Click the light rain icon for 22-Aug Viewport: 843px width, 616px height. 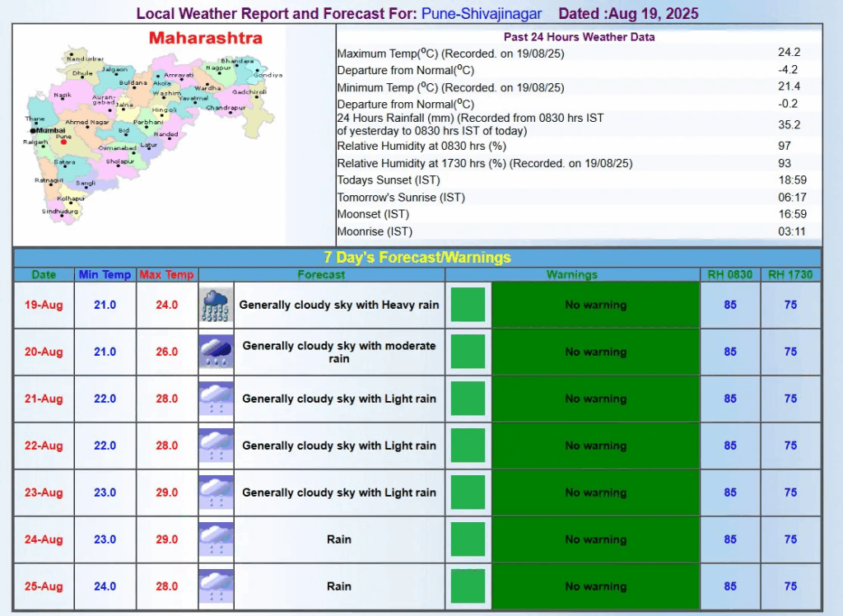coord(217,446)
